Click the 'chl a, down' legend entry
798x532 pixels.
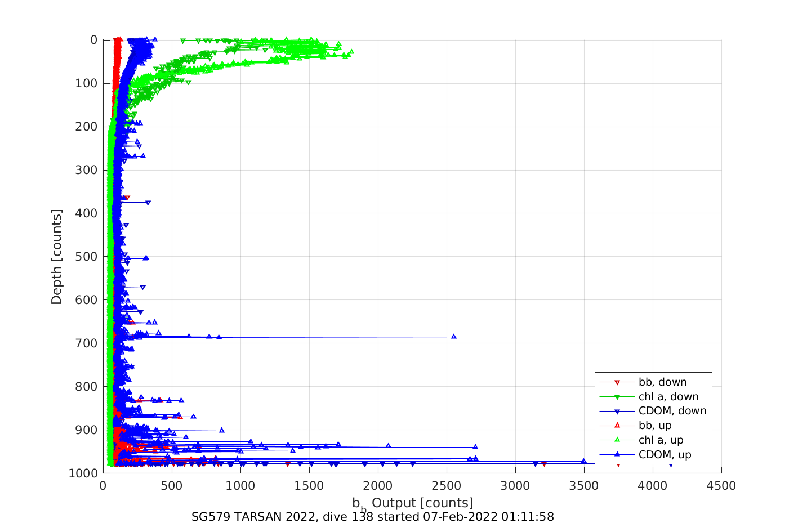click(x=668, y=397)
